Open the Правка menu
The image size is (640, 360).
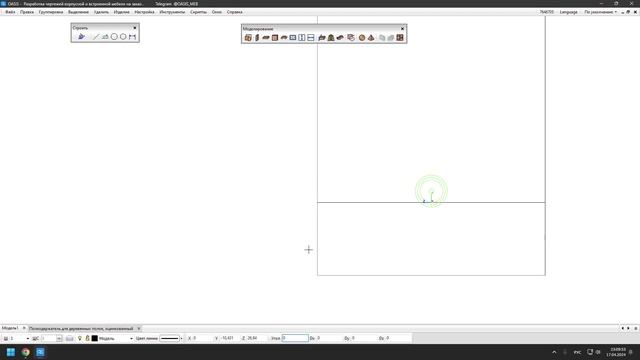tap(27, 12)
